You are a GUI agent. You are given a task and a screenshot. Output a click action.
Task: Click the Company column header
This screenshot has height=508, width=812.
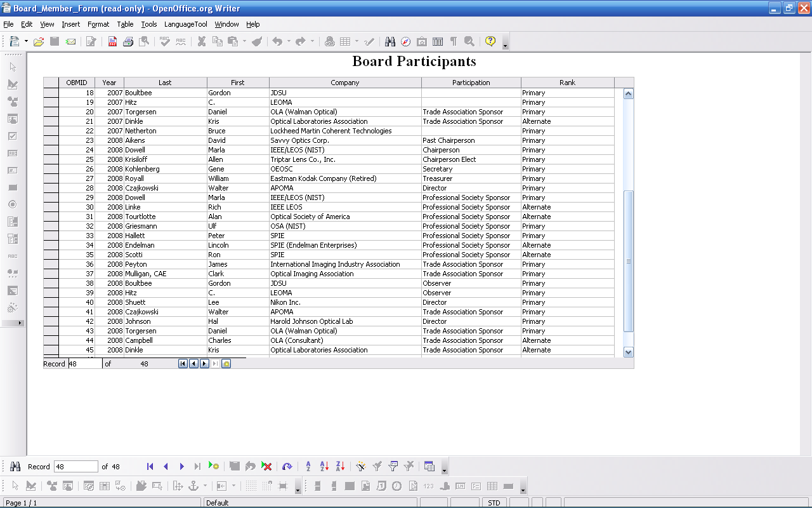tap(344, 83)
